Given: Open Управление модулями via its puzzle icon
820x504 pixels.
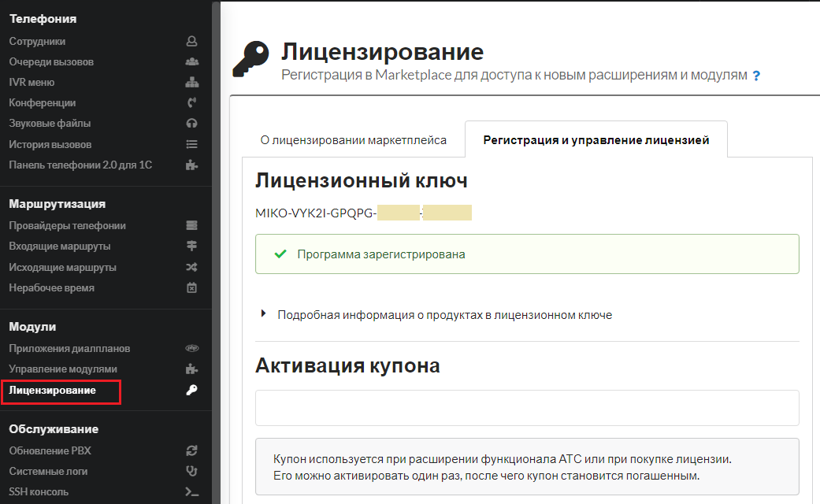Looking at the screenshot, I should tap(191, 368).
